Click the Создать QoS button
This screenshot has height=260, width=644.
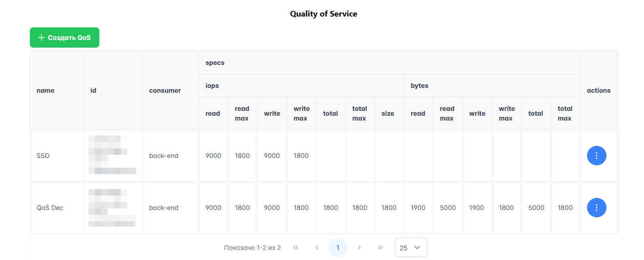[x=65, y=37]
